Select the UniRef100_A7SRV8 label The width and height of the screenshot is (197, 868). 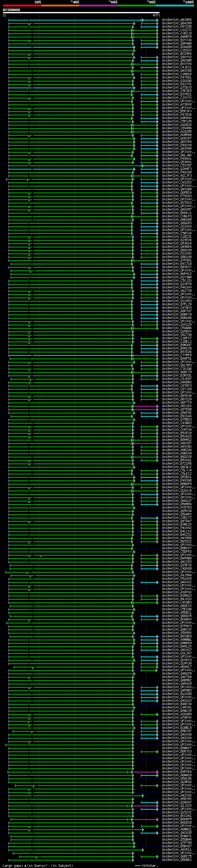coord(177,104)
